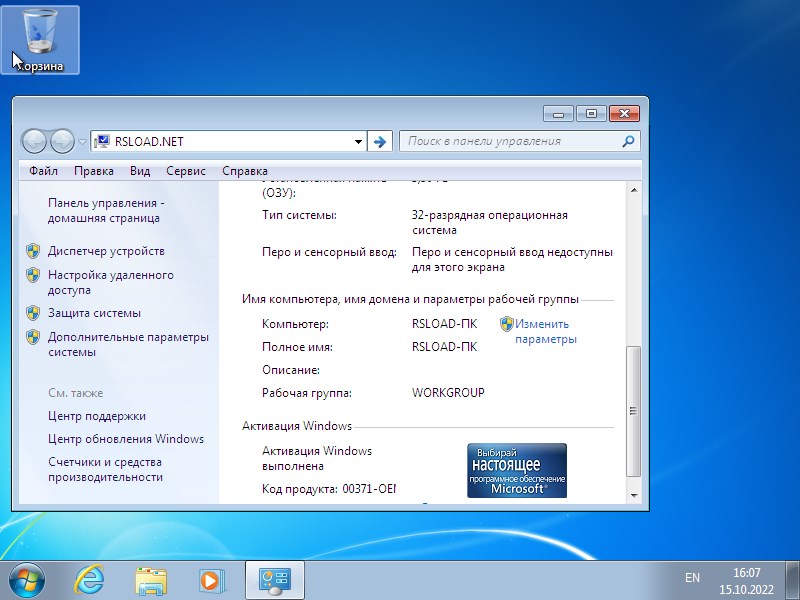800x600 pixels.
Task: Click the scrollbar up arrow
Action: point(634,190)
